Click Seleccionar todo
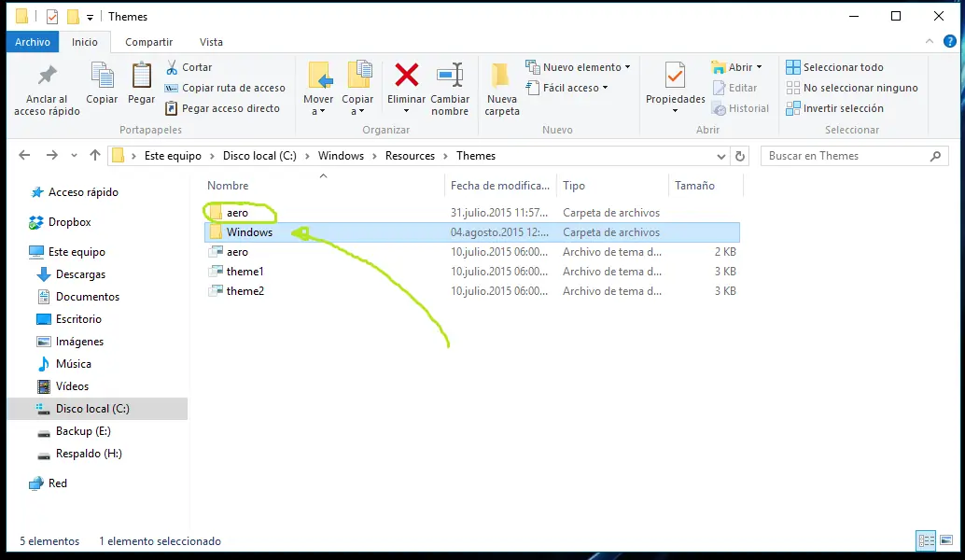Screen dimensions: 965x560 pos(834,67)
